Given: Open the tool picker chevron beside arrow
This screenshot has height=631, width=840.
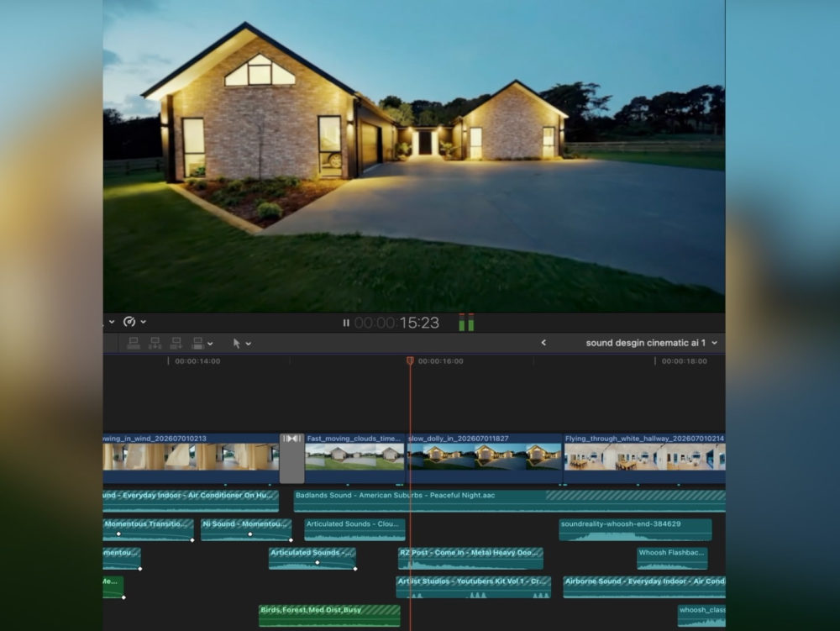Looking at the screenshot, I should (x=249, y=344).
